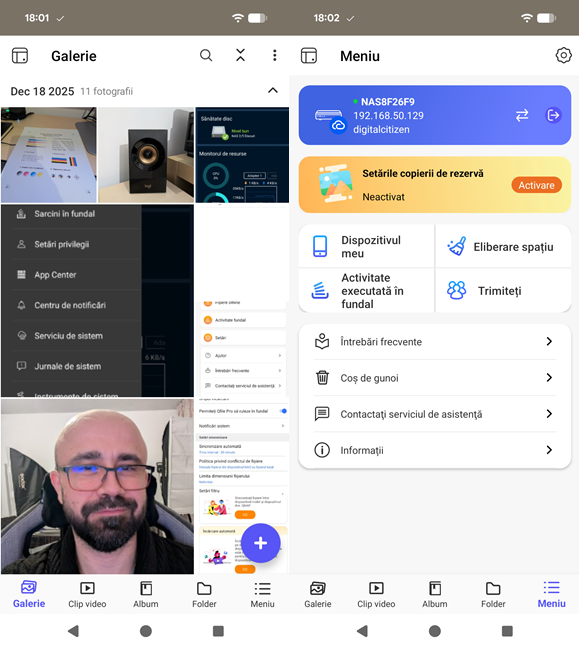The width and height of the screenshot is (579, 648).
Task: Tap Android back button on right screen
Action: 362,631
